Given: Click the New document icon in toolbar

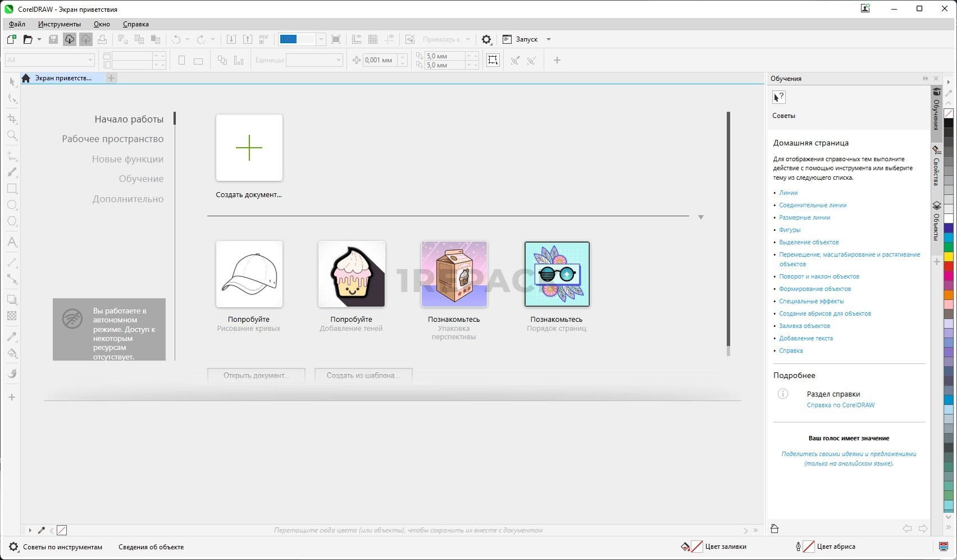Looking at the screenshot, I should (11, 39).
